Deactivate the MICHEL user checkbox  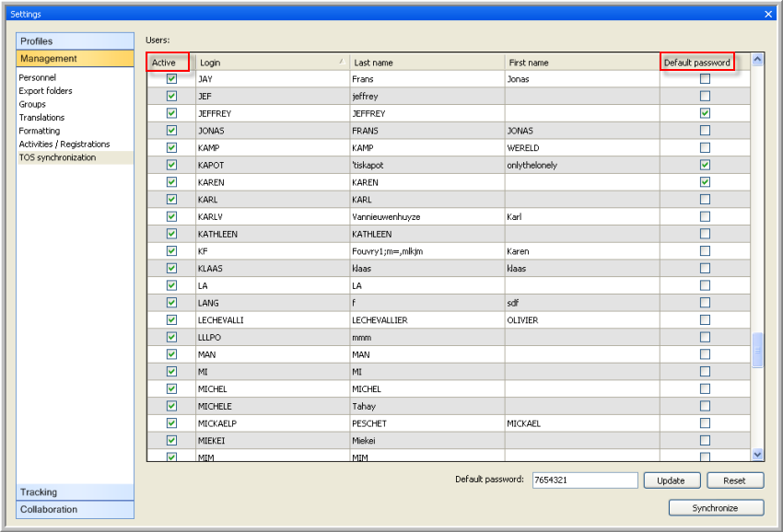pyautogui.click(x=171, y=388)
